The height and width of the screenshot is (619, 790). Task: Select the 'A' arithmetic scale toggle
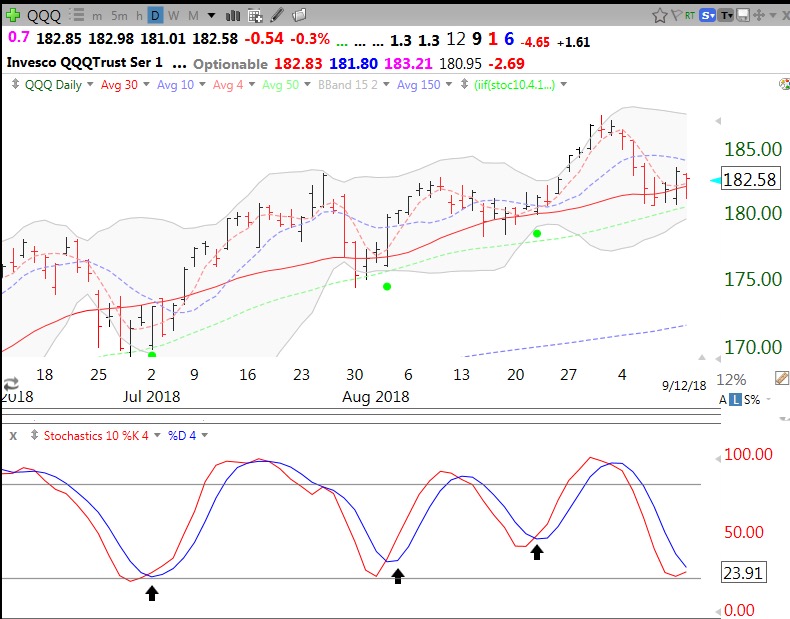[723, 400]
